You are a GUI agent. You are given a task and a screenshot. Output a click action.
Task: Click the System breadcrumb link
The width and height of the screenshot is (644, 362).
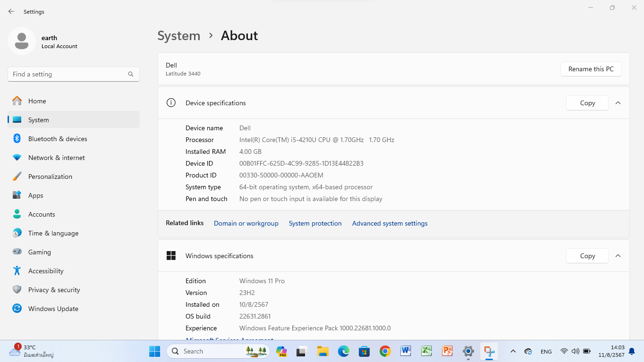179,36
